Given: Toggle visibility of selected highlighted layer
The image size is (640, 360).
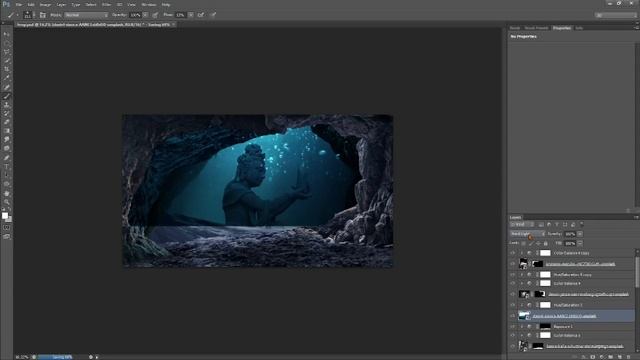Looking at the screenshot, I should [513, 316].
